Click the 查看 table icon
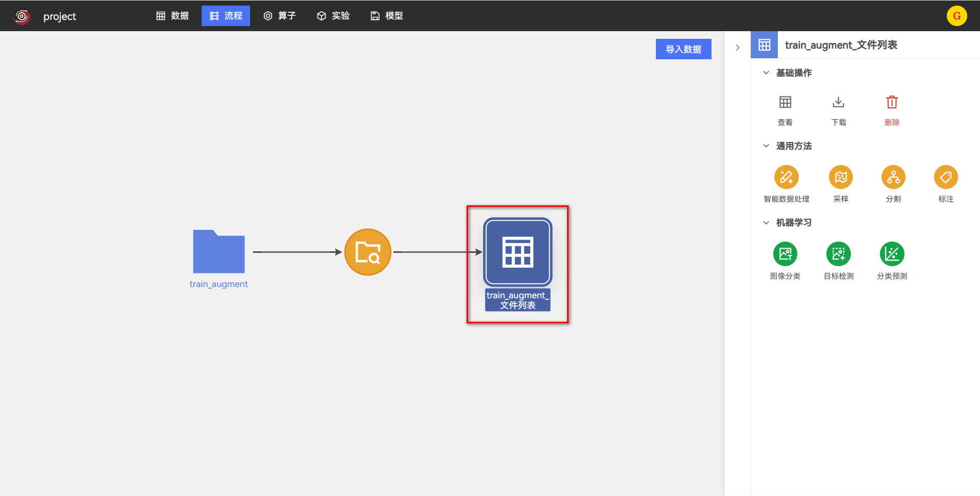The width and height of the screenshot is (980, 496). [785, 102]
